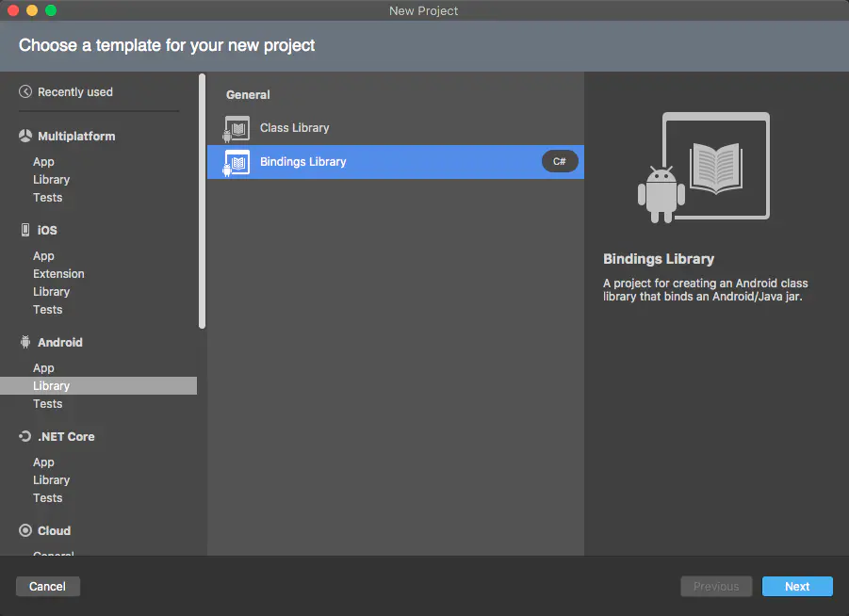Click the Bindings Library template icon
The width and height of the screenshot is (849, 616).
(237, 162)
